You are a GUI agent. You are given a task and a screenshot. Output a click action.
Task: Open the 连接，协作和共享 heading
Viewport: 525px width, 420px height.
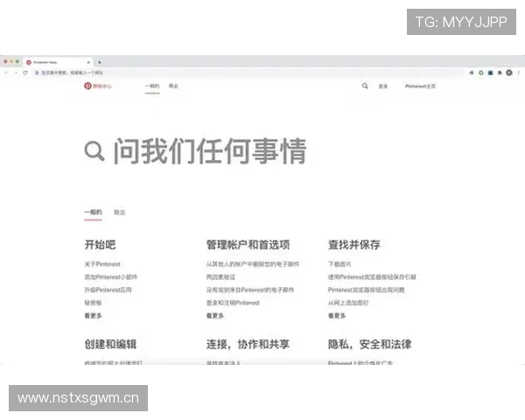[x=248, y=344]
